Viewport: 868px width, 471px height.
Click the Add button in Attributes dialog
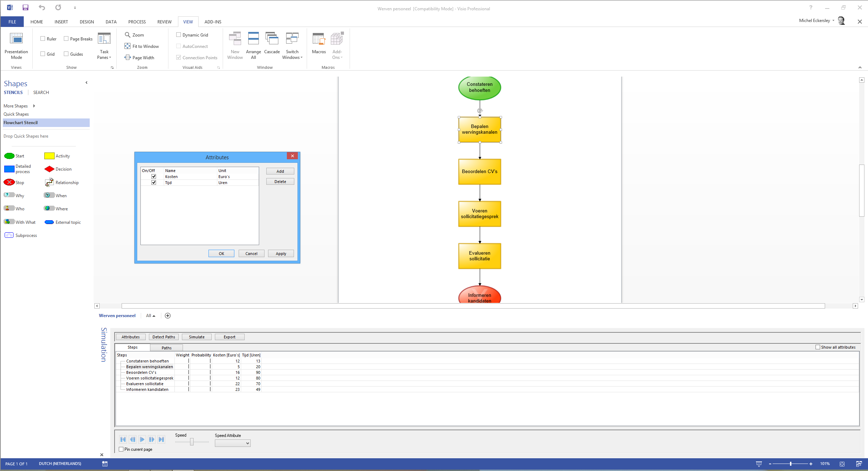coord(280,171)
